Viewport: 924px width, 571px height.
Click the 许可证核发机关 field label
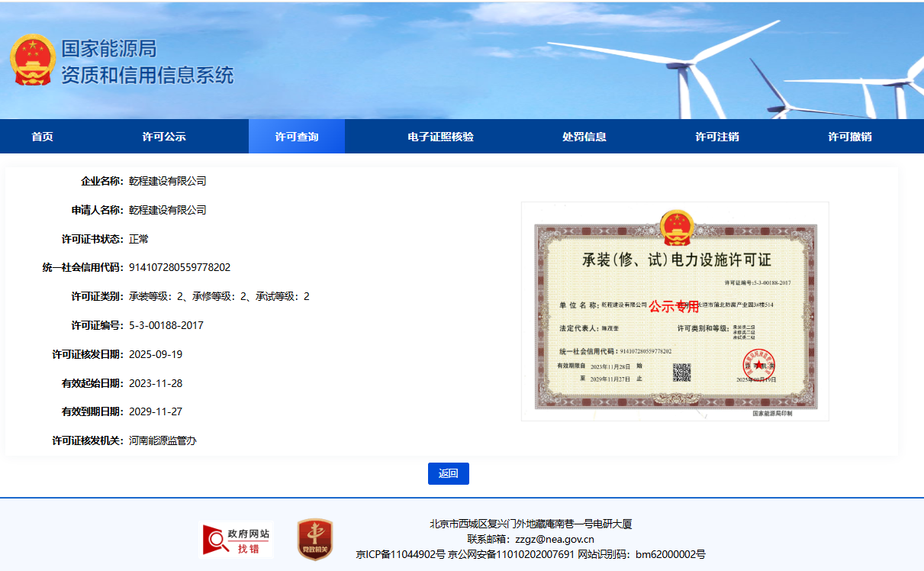[88, 440]
